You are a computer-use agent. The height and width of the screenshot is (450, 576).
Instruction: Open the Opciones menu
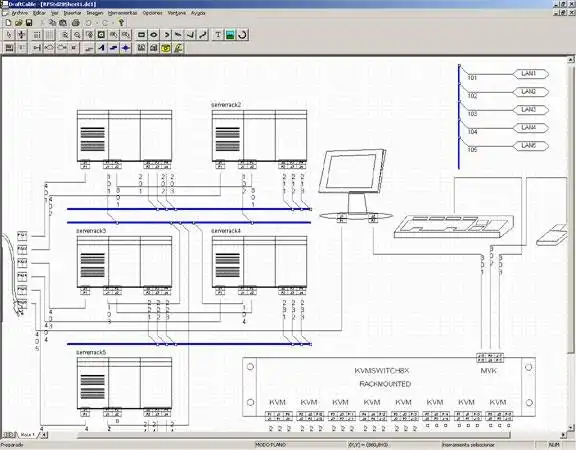click(152, 13)
